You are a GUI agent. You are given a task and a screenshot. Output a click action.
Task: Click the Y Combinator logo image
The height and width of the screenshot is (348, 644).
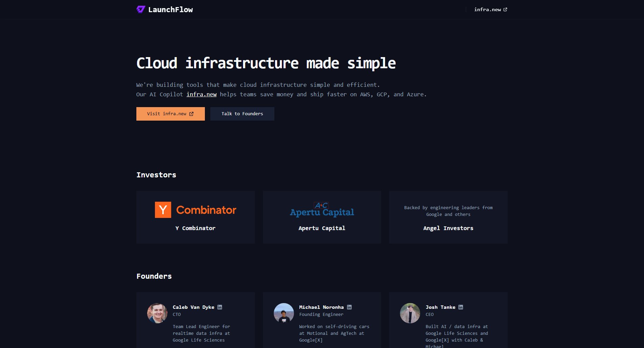pos(195,210)
